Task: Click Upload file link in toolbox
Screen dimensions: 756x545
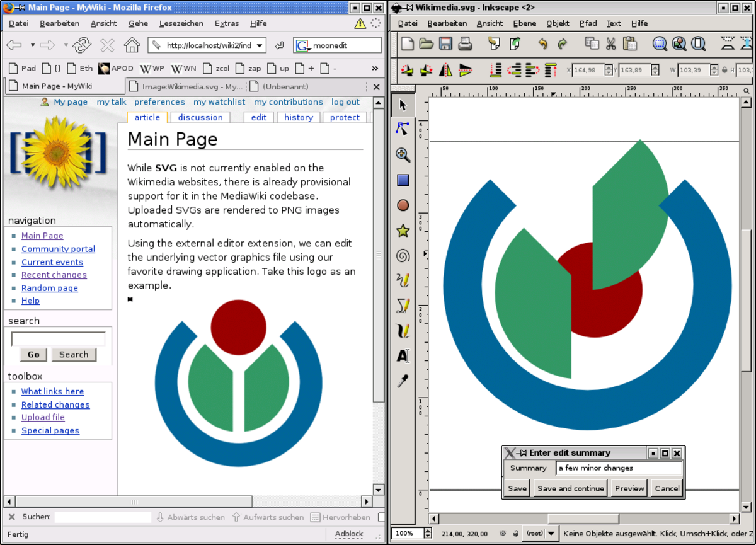Action: coord(43,417)
